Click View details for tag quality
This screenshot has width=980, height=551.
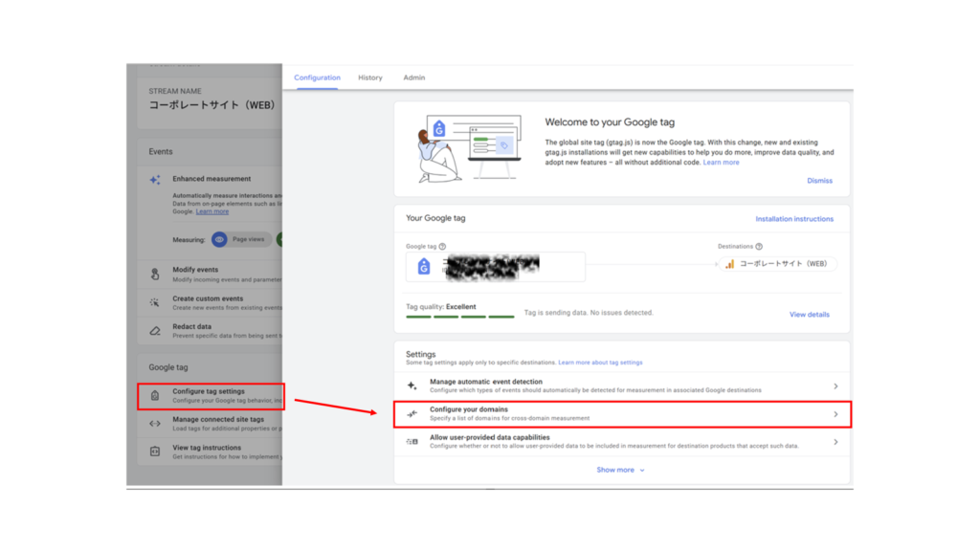[810, 314]
